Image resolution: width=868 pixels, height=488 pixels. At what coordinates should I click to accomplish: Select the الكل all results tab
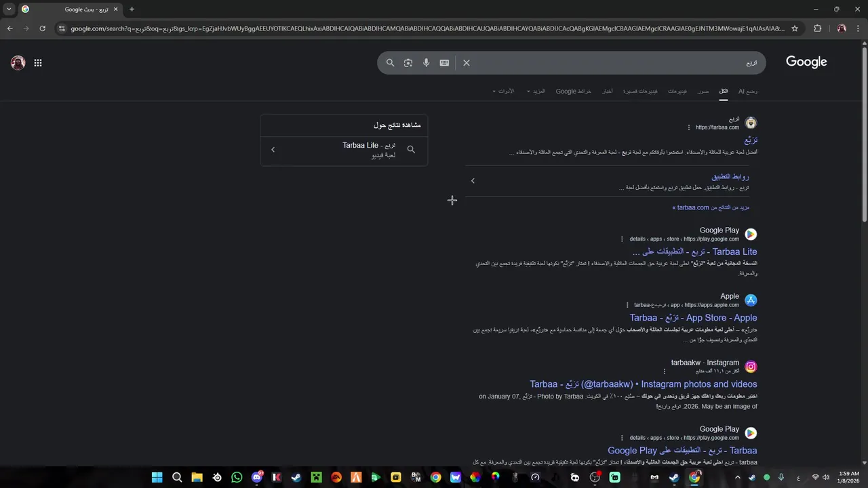click(x=724, y=91)
